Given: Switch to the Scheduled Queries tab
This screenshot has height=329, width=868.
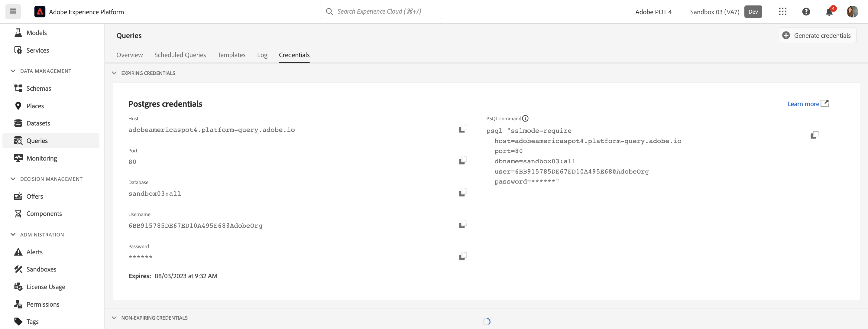Looking at the screenshot, I should pos(180,55).
